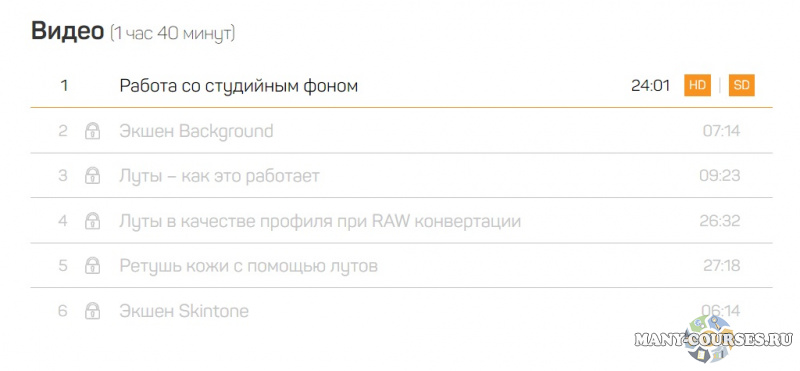Viewport: 800px width, 371px height.
Task: Open lesson Работа со студийным фоном
Action: 239,86
